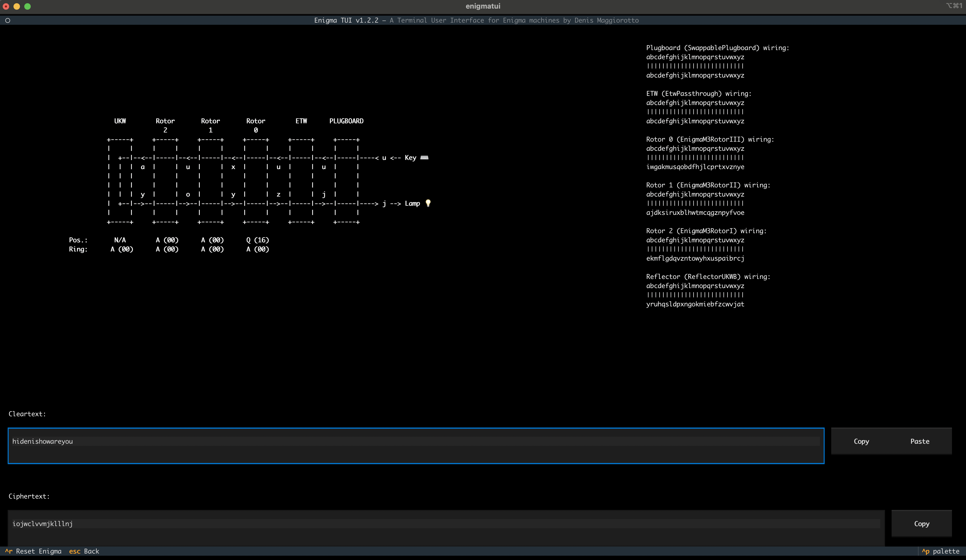Click Rotor 1 position A (00)

[212, 240]
